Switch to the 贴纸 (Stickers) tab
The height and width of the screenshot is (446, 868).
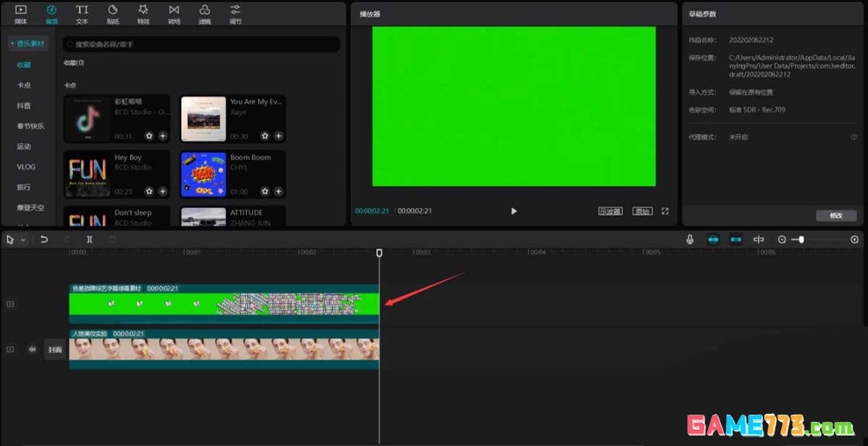point(113,14)
